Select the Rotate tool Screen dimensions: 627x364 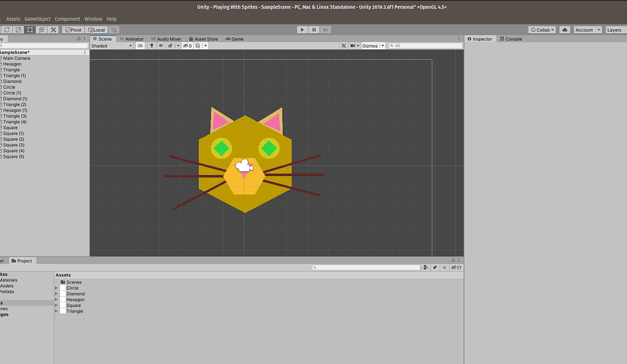click(x=7, y=29)
